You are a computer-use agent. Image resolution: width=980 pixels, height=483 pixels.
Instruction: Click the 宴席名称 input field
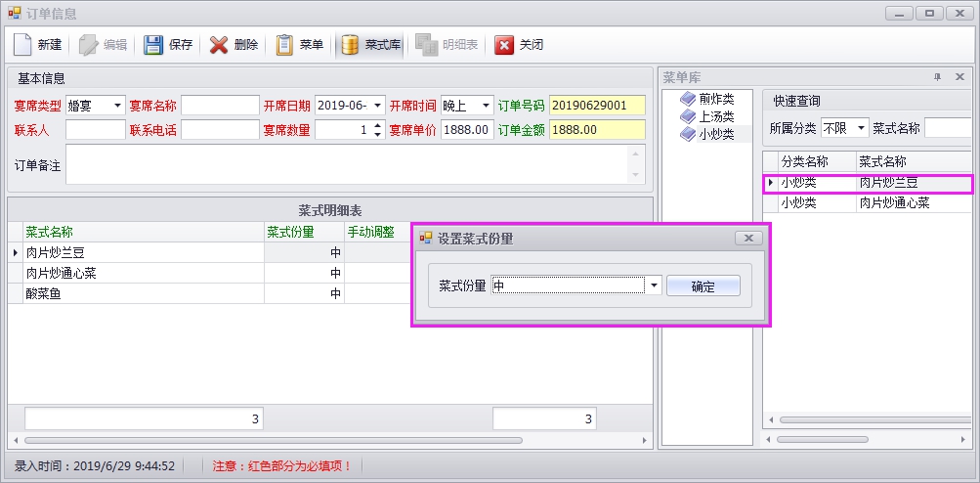(219, 106)
